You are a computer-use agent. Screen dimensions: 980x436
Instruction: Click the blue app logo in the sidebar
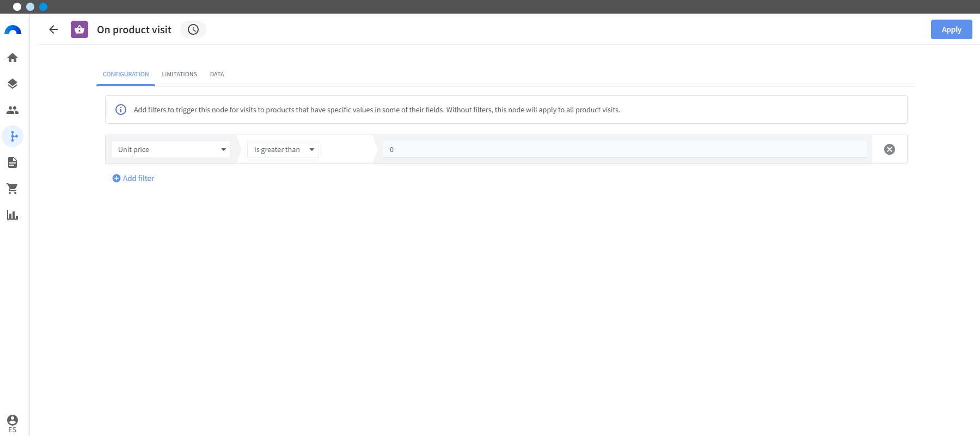[x=13, y=30]
